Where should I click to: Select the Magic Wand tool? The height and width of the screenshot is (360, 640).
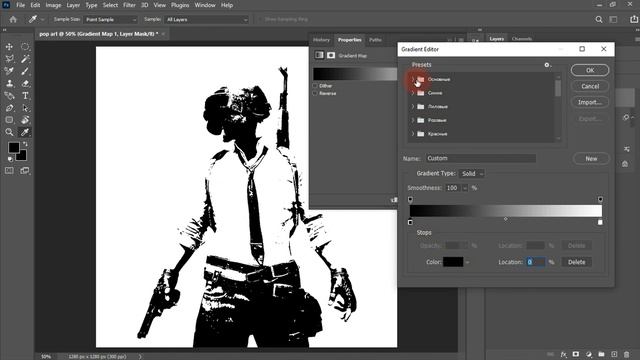[25, 59]
